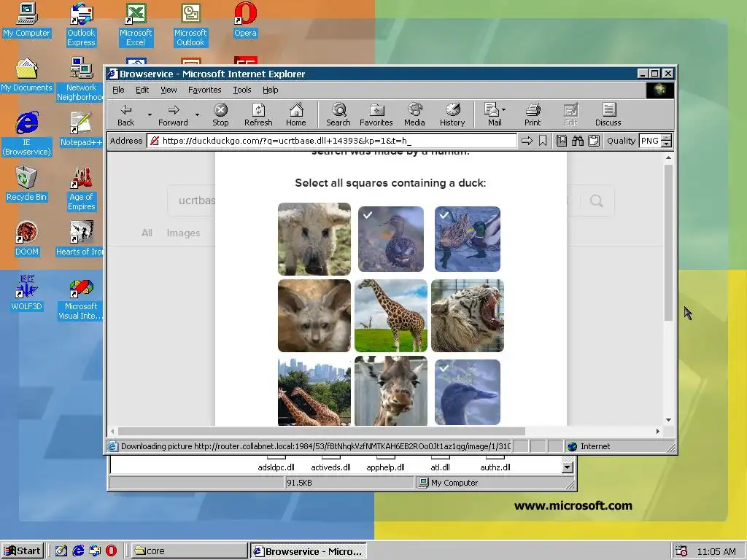Launch Microsoft Excel desktop shortcut
Image resolution: width=747 pixels, height=560 pixels.
tap(136, 25)
